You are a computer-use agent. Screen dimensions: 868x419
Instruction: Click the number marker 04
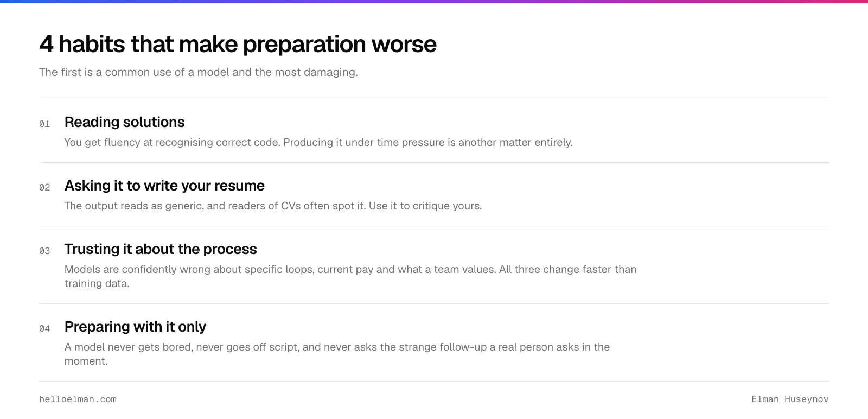(44, 329)
